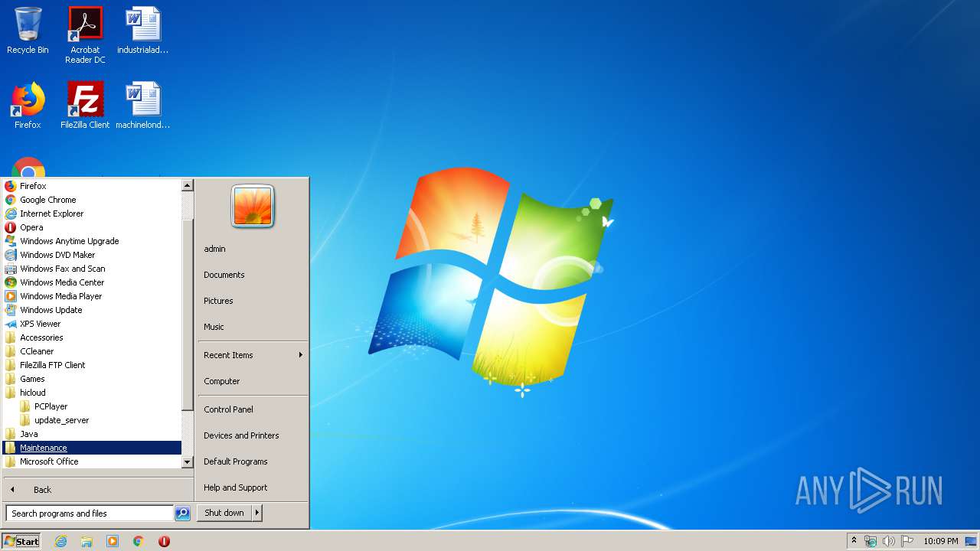Image resolution: width=980 pixels, height=551 pixels.
Task: Click the programs list scrollbar thumb
Action: click(x=188, y=314)
